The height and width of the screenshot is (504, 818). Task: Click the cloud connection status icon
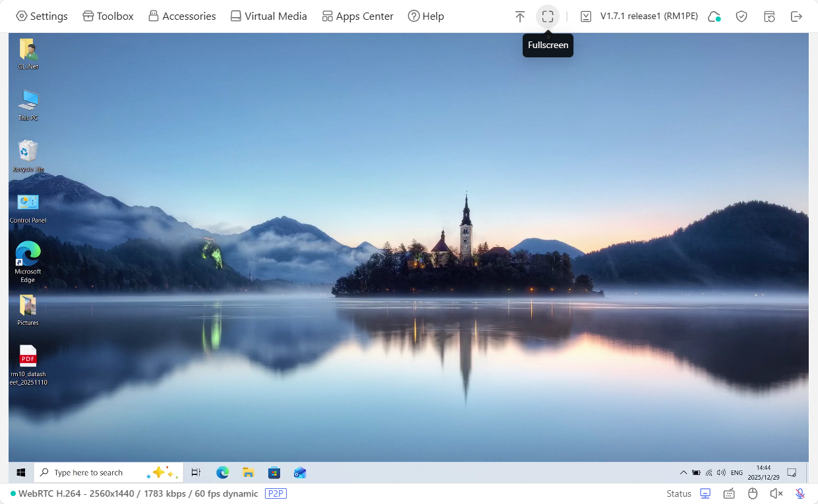pyautogui.click(x=714, y=16)
